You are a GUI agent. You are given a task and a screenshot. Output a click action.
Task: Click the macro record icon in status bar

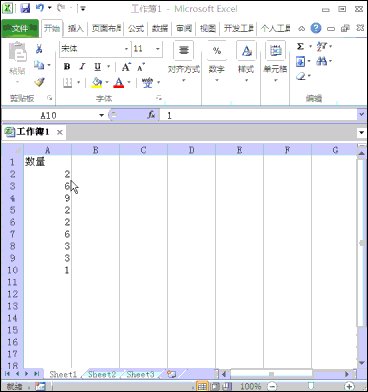coord(41,387)
